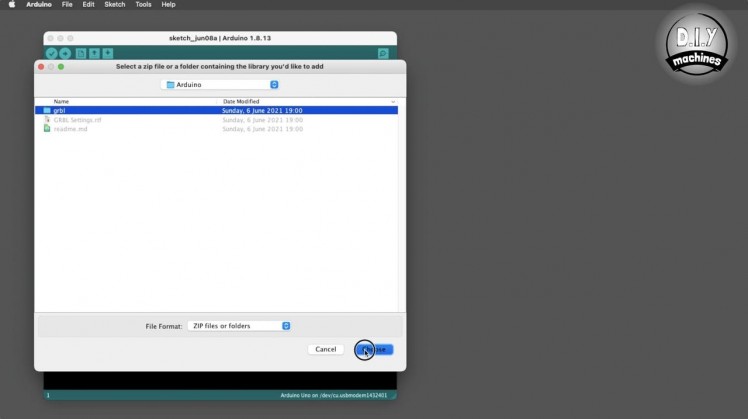
Task: Click the Cancel button
Action: point(326,349)
